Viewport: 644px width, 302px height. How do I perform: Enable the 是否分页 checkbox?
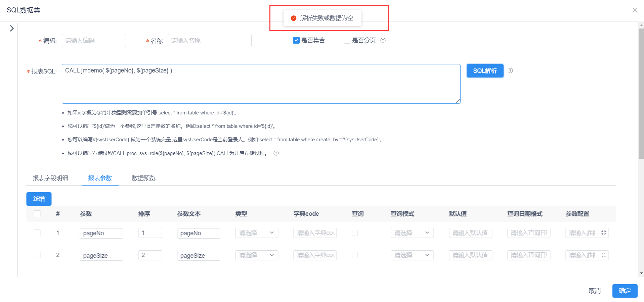click(347, 40)
